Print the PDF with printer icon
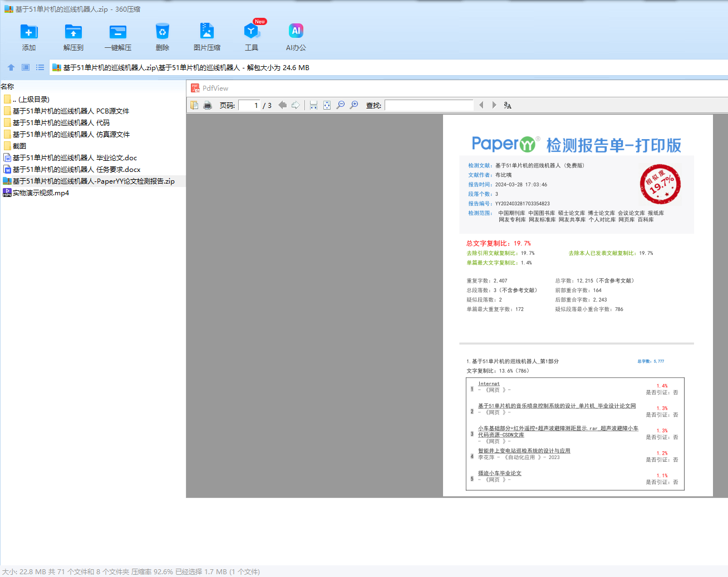728x577 pixels. coord(208,105)
